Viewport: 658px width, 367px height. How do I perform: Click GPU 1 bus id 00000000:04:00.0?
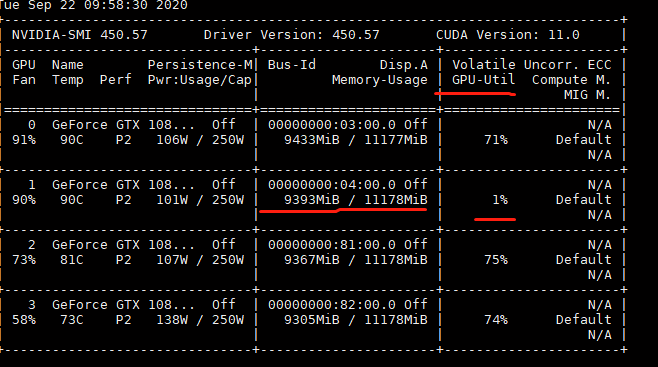(332, 185)
